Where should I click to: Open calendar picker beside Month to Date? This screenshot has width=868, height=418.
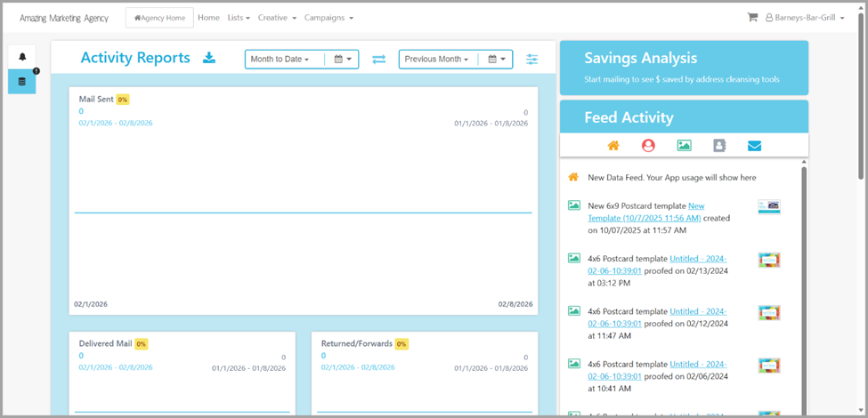[x=343, y=60]
